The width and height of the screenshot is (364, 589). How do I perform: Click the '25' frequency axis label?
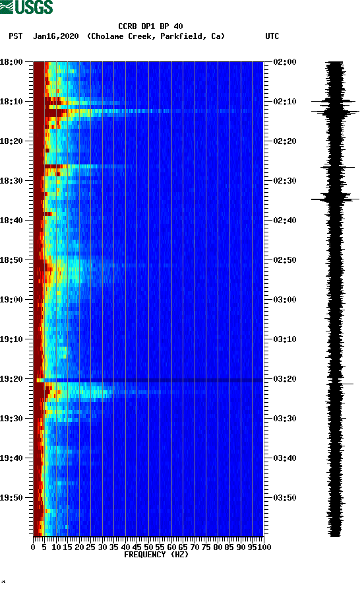pyautogui.click(x=91, y=547)
